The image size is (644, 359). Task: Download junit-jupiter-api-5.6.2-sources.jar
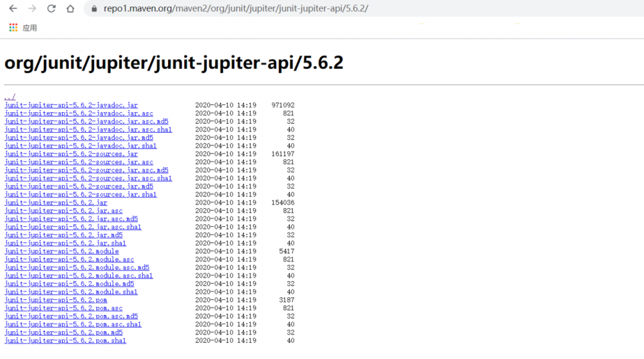(71, 154)
